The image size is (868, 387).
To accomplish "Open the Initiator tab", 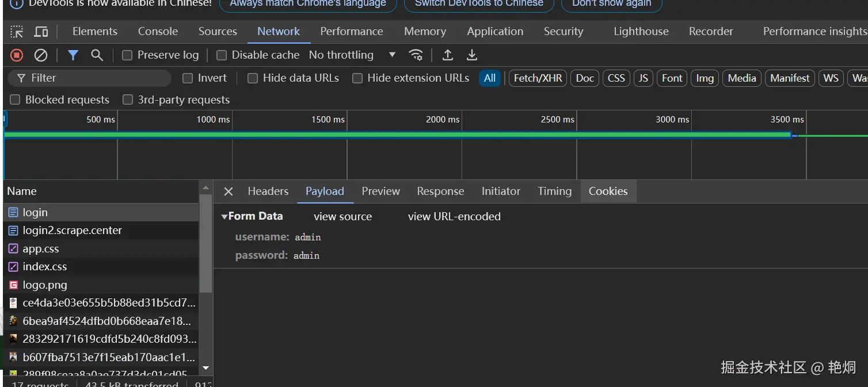I will (501, 191).
